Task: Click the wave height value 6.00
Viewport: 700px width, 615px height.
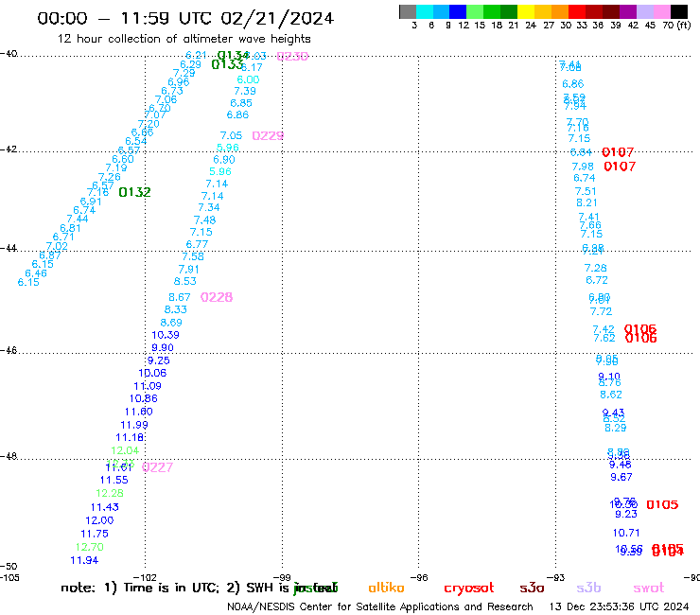Action: coord(248,79)
